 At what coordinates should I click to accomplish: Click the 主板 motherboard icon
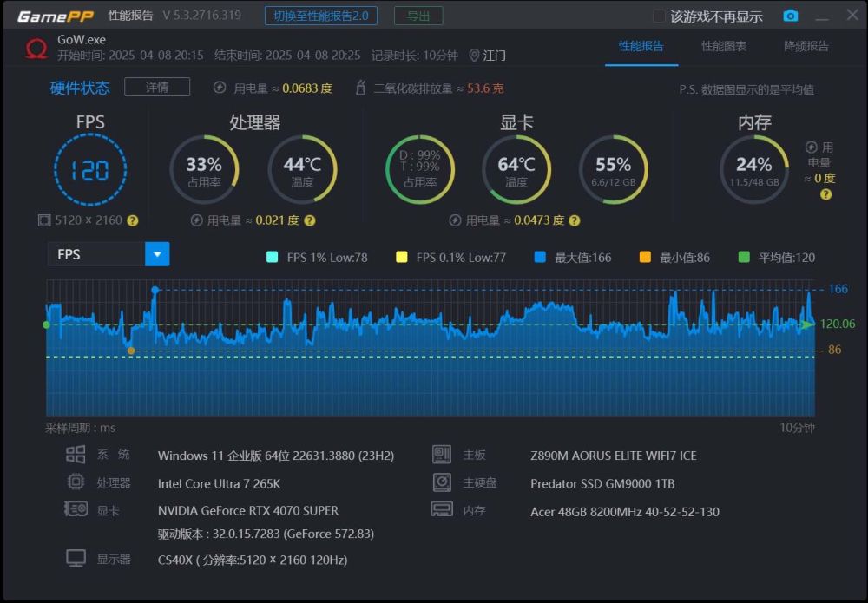tap(442, 455)
